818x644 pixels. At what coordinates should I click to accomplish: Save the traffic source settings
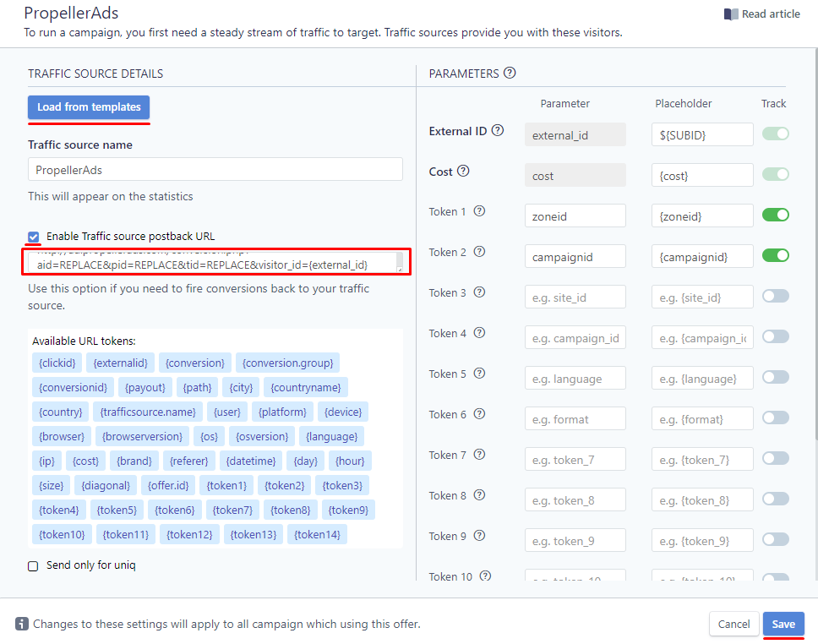(x=783, y=624)
